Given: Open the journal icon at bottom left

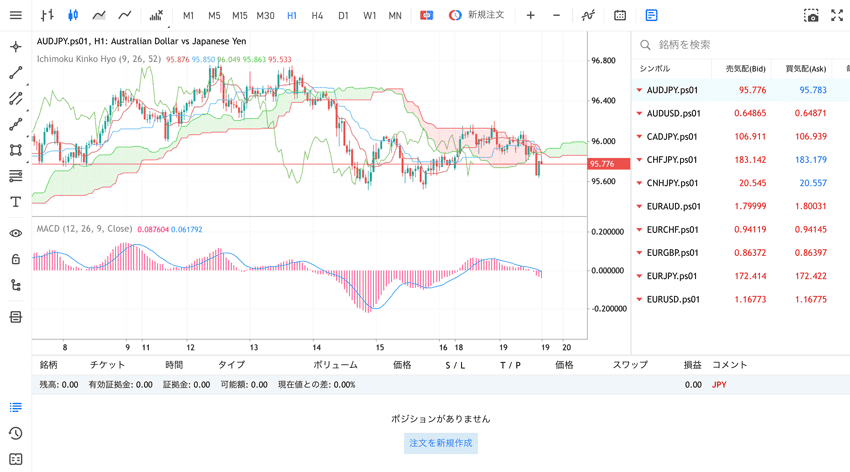Looking at the screenshot, I should pyautogui.click(x=16, y=459).
